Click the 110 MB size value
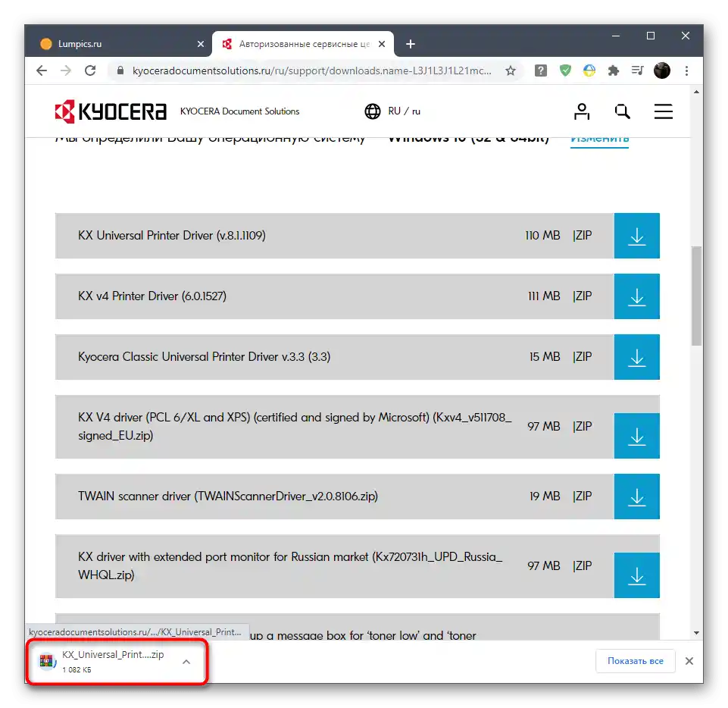Image resolution: width=728 pixels, height=708 pixels. [542, 236]
